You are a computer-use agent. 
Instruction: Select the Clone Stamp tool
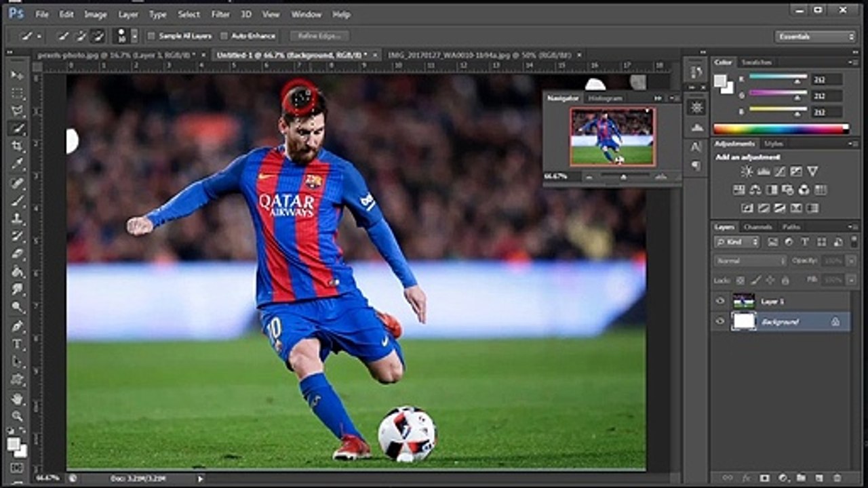pos(18,219)
